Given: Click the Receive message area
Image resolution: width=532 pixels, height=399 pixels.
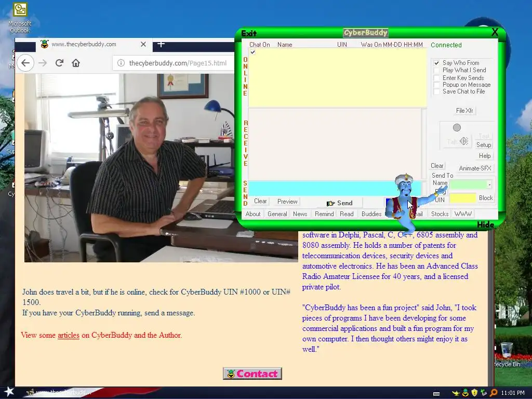Looking at the screenshot, I should tap(335, 144).
